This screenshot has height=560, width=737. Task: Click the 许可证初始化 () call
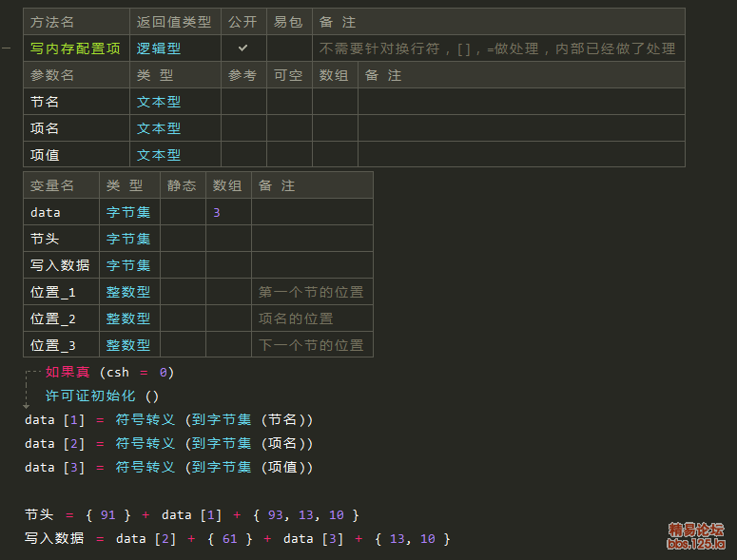(102, 396)
